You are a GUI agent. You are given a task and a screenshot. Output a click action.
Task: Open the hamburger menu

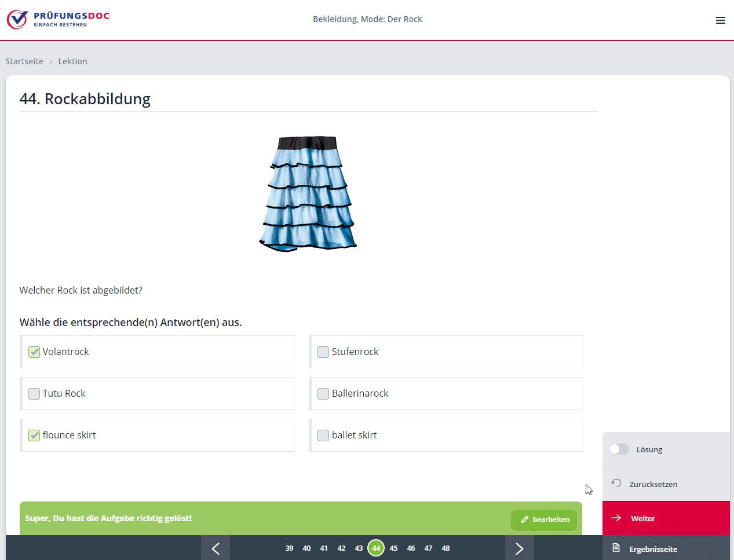(x=720, y=20)
